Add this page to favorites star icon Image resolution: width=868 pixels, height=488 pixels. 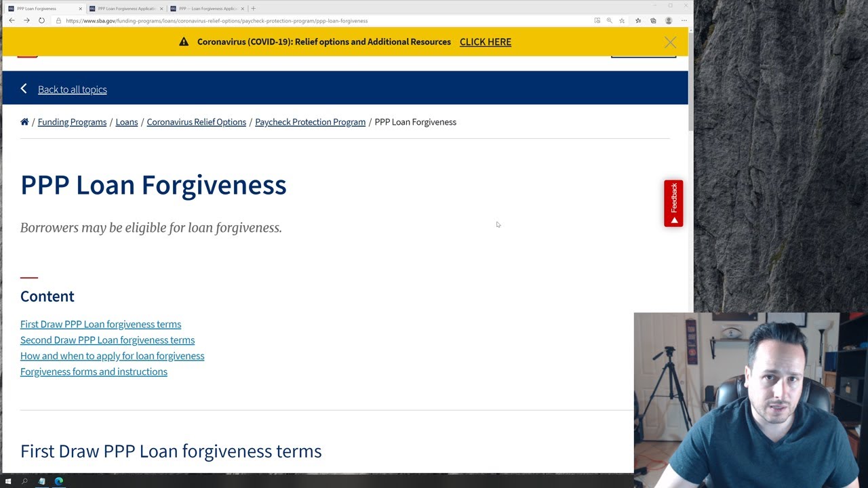click(x=622, y=21)
